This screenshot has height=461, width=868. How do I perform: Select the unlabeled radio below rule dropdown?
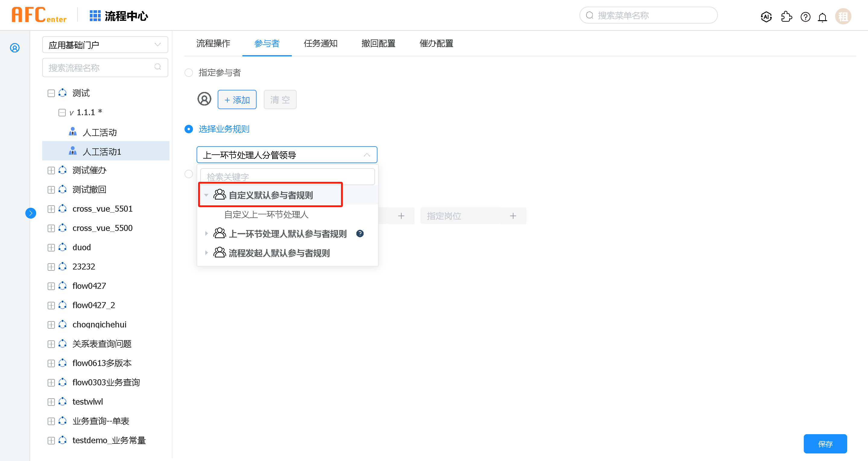[189, 174]
